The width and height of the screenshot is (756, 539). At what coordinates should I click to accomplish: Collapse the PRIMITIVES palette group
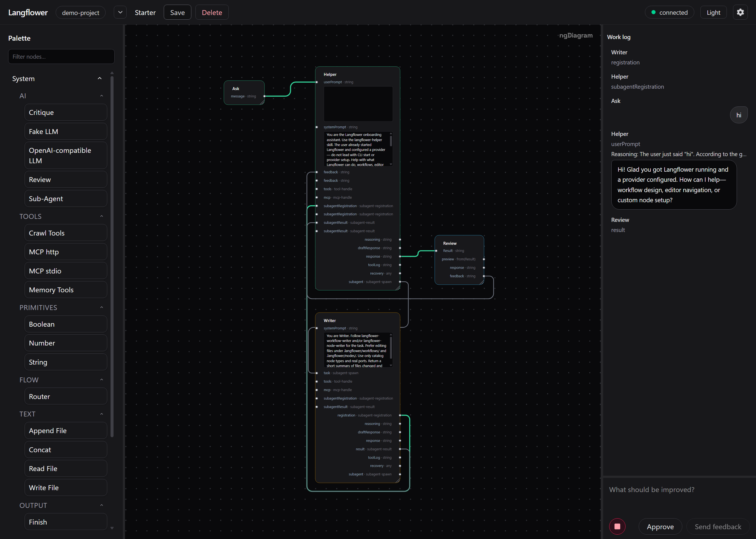coord(102,308)
